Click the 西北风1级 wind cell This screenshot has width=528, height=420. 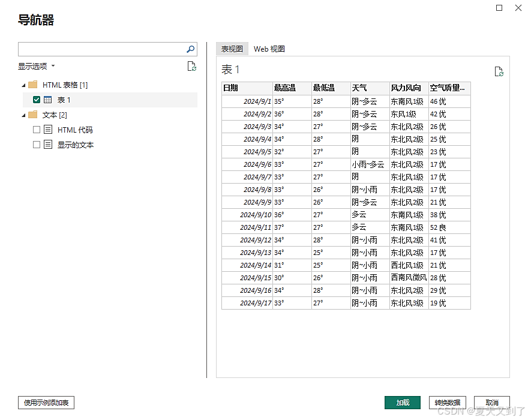(409, 265)
